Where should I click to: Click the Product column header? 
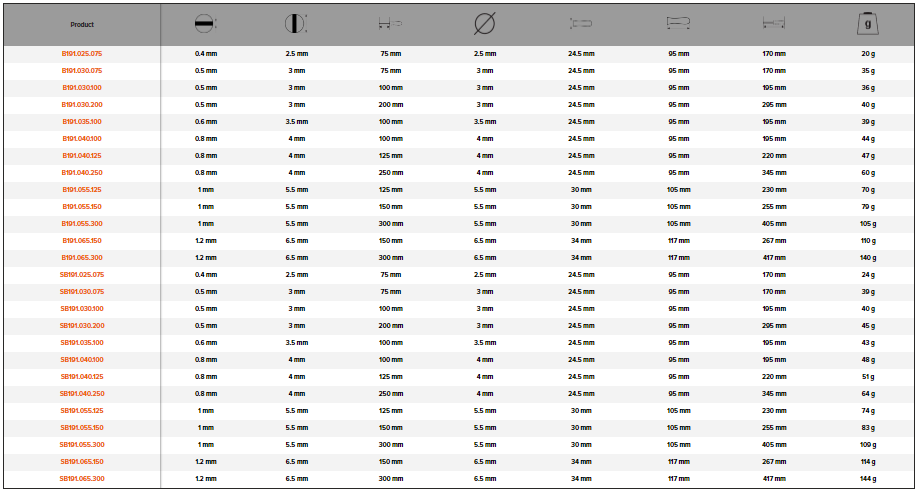pyautogui.click(x=82, y=24)
